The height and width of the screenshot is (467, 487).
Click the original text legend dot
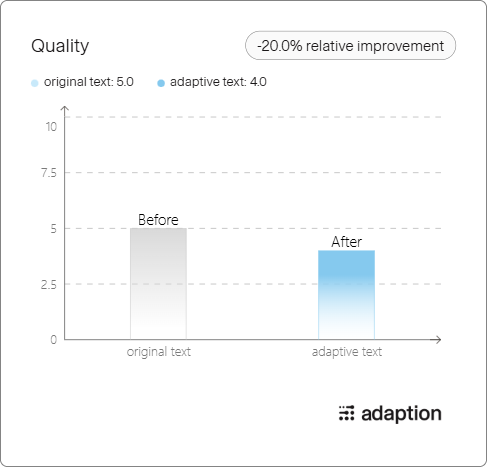[x=35, y=83]
